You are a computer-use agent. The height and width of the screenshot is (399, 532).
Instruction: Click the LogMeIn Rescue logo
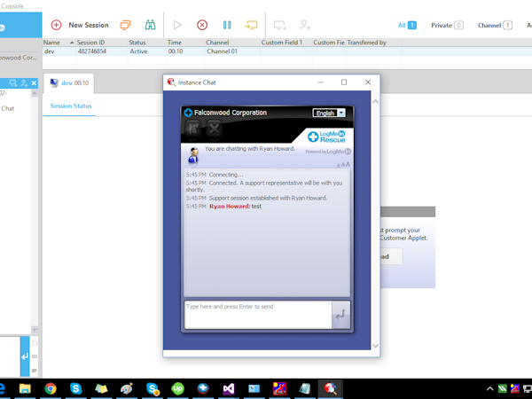click(x=326, y=137)
